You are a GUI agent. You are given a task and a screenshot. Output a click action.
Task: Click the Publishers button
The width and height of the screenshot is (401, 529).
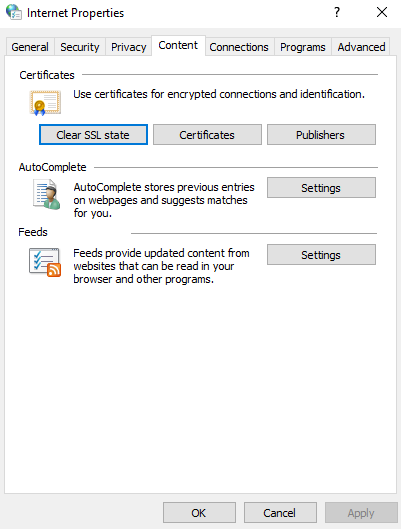coord(321,135)
